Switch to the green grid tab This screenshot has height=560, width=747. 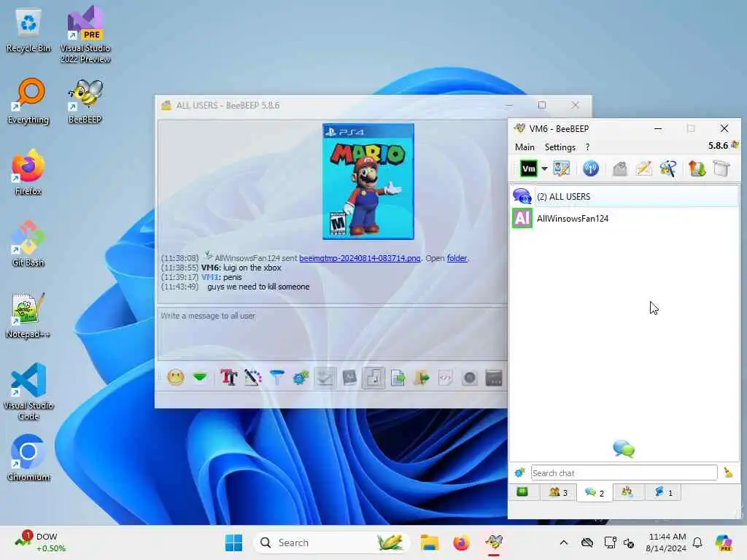pyautogui.click(x=522, y=492)
